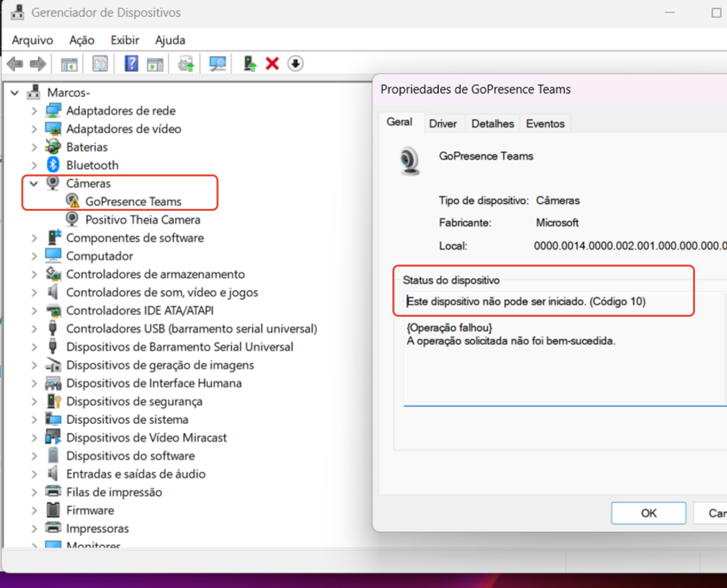The height and width of the screenshot is (588, 727).
Task: Select the Marcos- computer name
Action: pos(68,92)
